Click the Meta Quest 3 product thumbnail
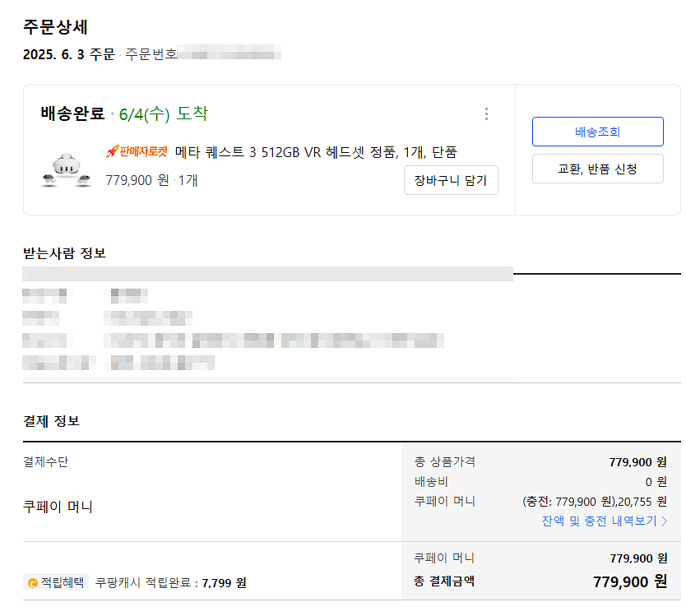The image size is (686, 616). [65, 169]
